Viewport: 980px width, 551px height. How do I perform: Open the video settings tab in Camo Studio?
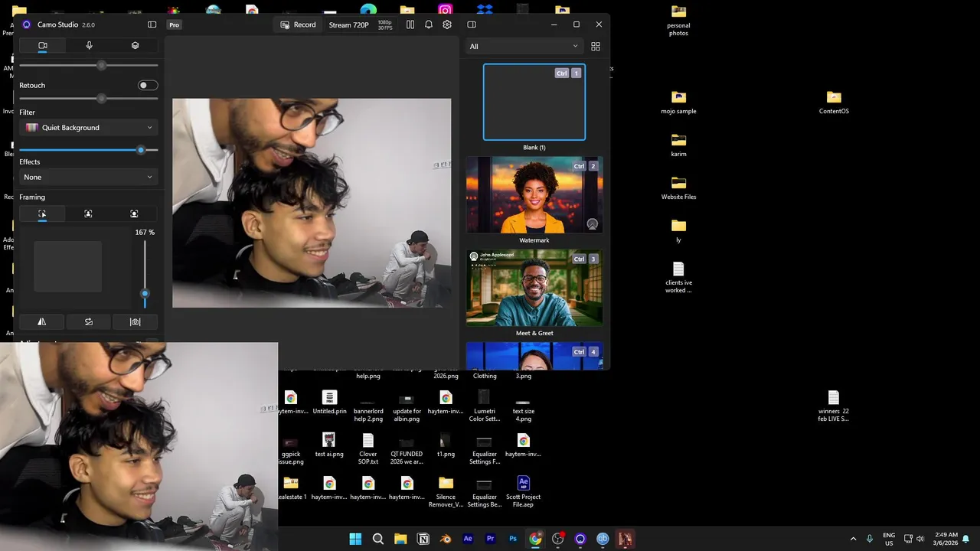[43, 46]
